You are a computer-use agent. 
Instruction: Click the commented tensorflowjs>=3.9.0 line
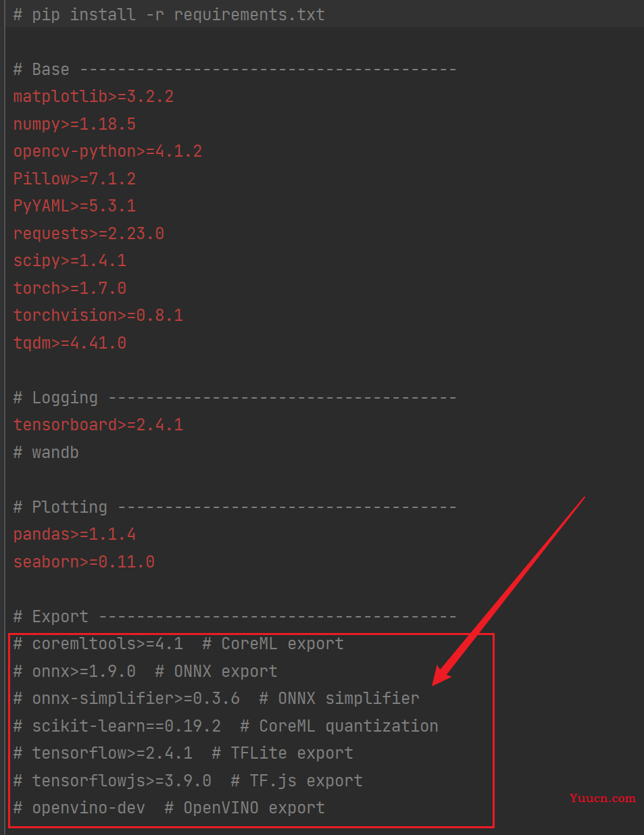coord(188,781)
